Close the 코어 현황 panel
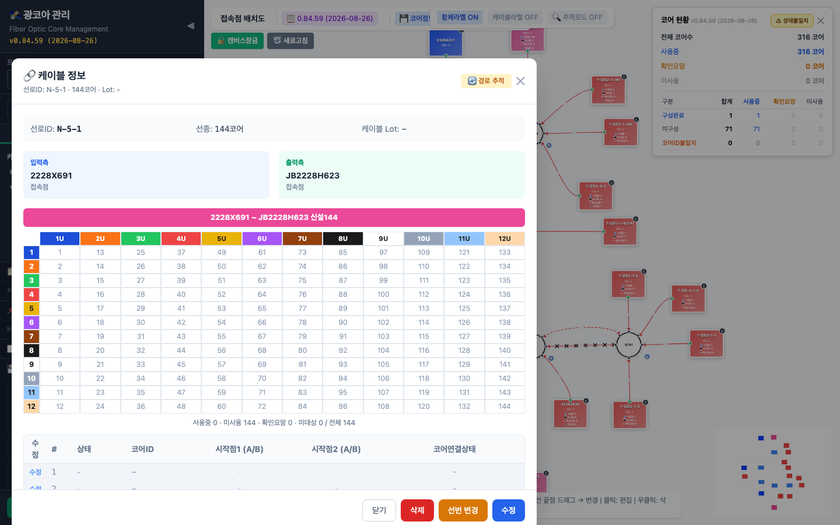Screen dimensions: 840x525 click(821, 21)
